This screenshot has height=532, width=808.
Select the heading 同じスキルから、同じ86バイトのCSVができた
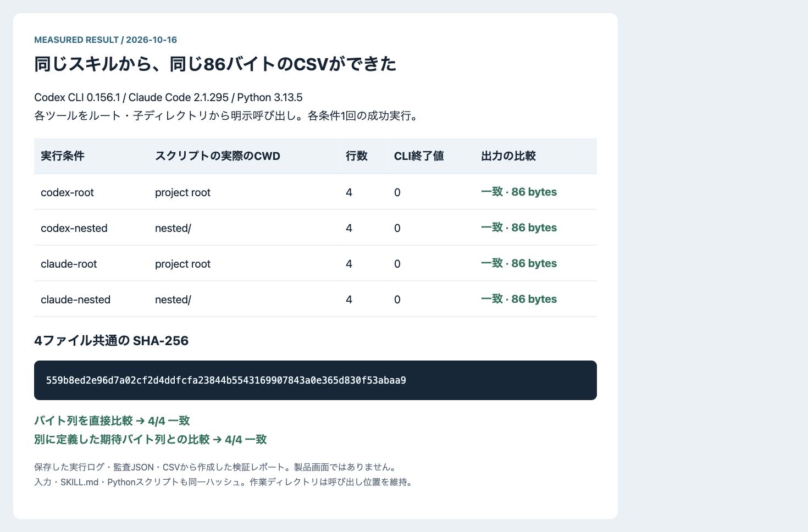click(x=215, y=64)
